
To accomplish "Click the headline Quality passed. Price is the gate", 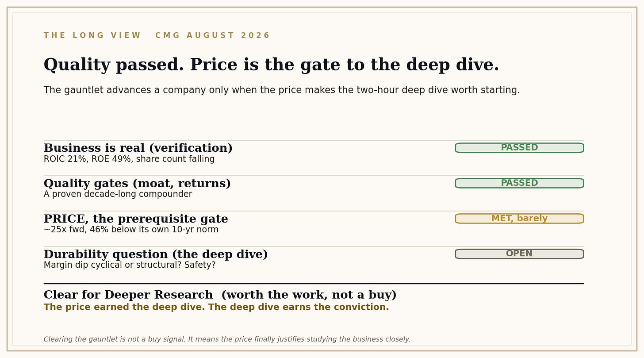I will tap(271, 65).
